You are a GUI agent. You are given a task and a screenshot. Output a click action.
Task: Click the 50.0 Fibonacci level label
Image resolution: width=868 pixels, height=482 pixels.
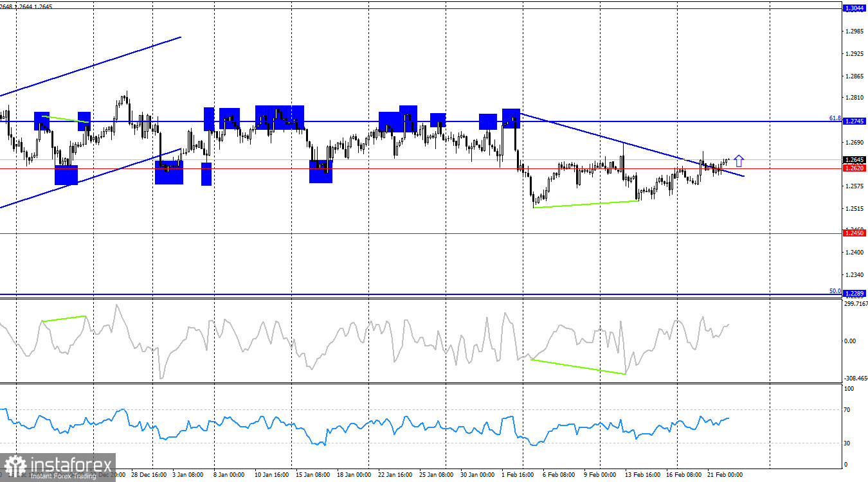tap(835, 290)
